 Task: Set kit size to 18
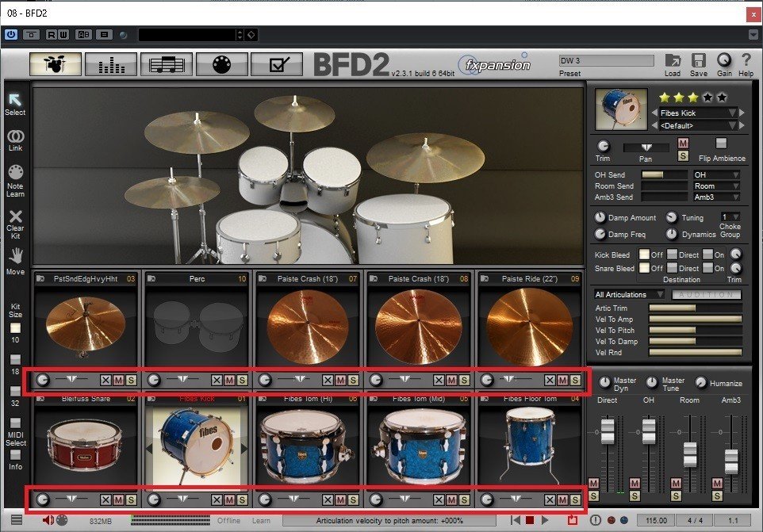point(16,360)
